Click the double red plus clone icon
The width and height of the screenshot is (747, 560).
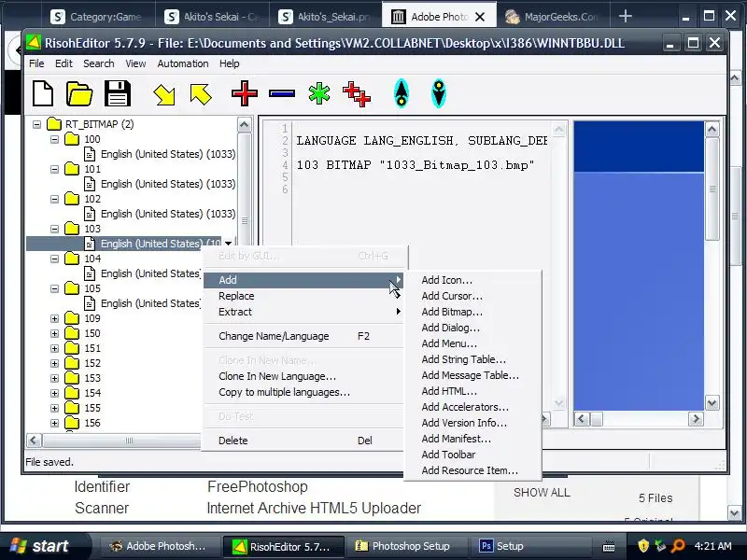tap(357, 94)
